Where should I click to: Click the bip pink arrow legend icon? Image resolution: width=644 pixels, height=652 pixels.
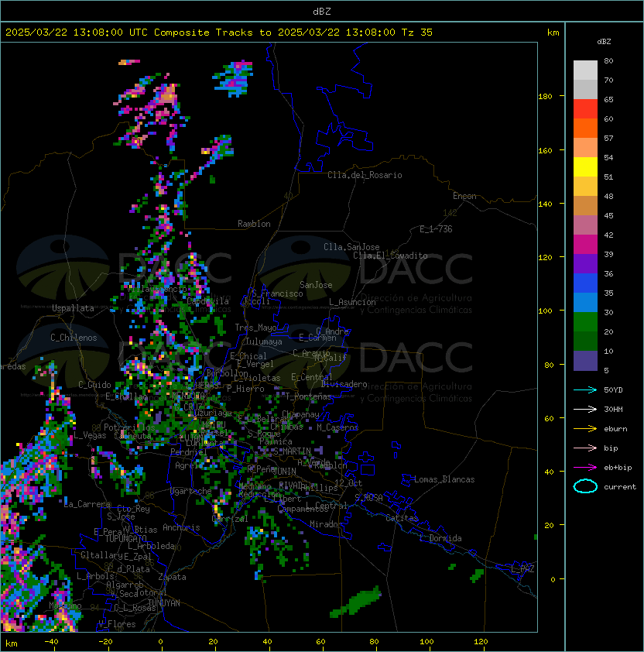coord(585,448)
